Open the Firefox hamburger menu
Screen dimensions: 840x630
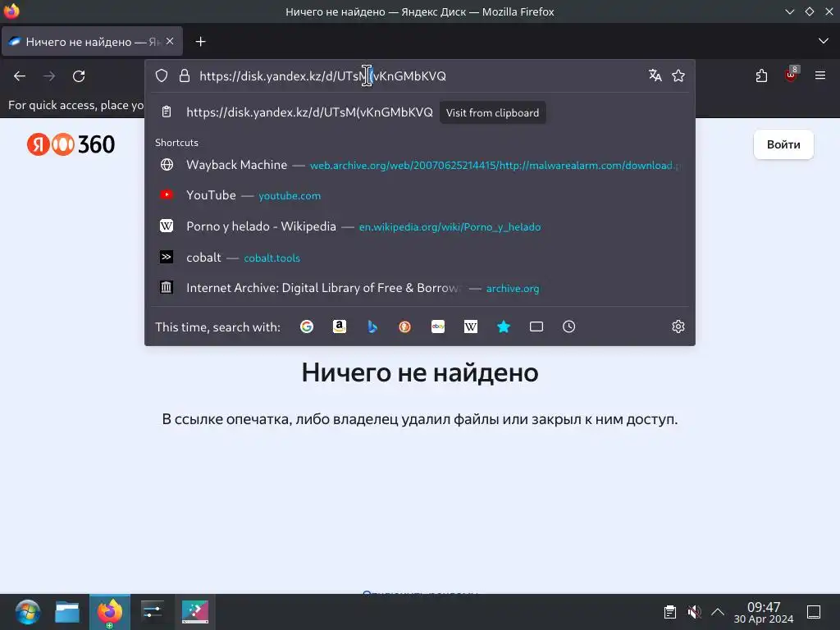tap(820, 75)
